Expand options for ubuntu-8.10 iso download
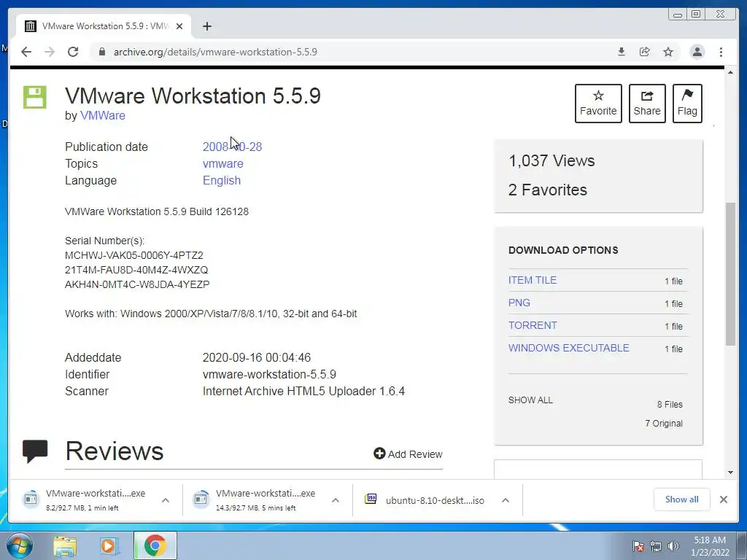 click(x=506, y=500)
